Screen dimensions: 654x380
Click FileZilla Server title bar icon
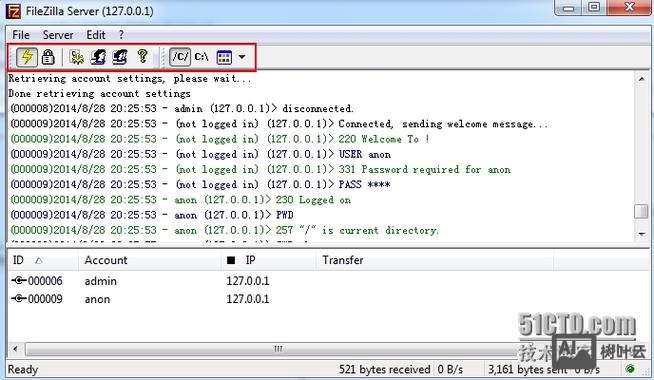pyautogui.click(x=13, y=11)
